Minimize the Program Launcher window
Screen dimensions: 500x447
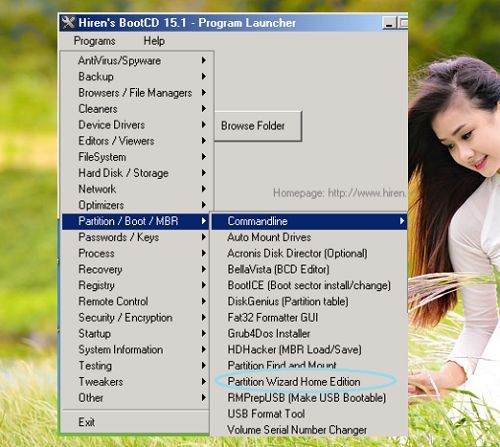[x=389, y=23]
